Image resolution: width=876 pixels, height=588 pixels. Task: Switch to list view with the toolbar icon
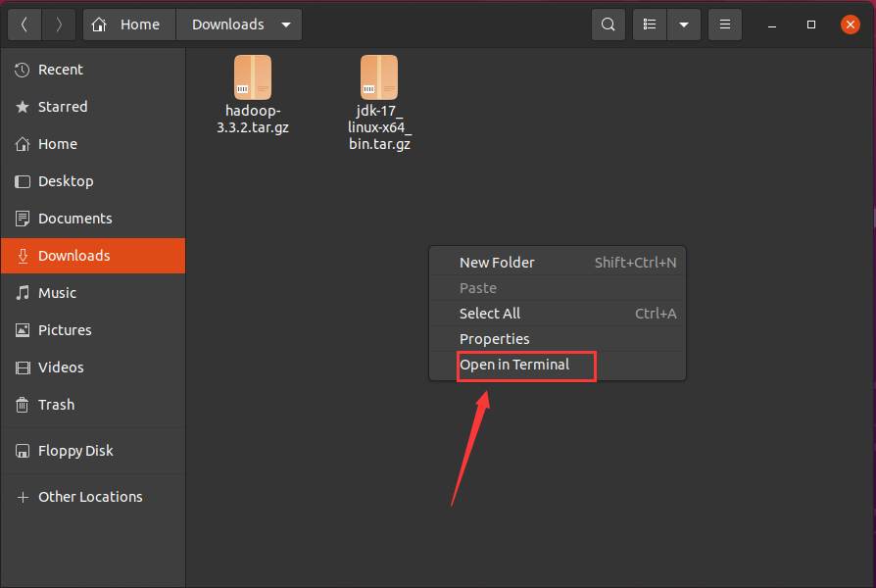(x=650, y=24)
